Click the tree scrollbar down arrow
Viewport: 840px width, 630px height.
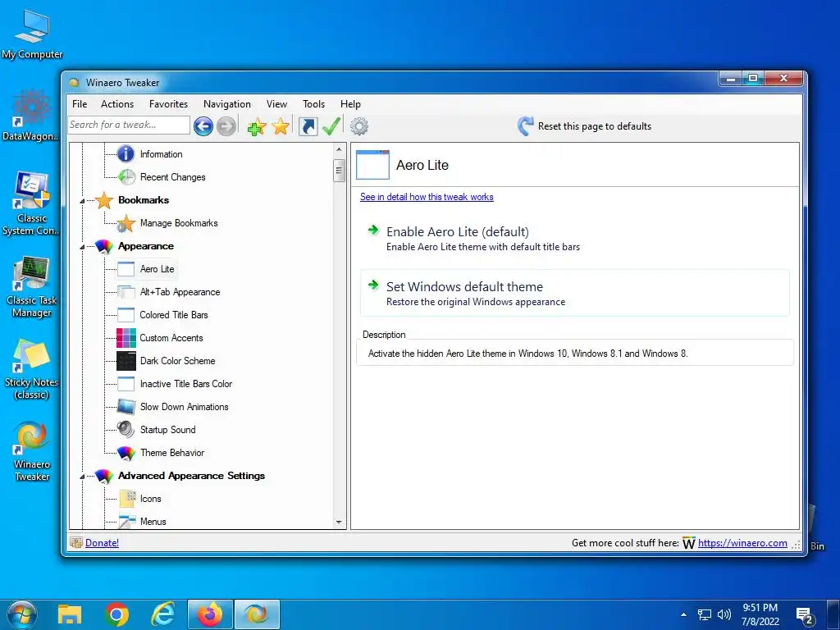coord(339,522)
